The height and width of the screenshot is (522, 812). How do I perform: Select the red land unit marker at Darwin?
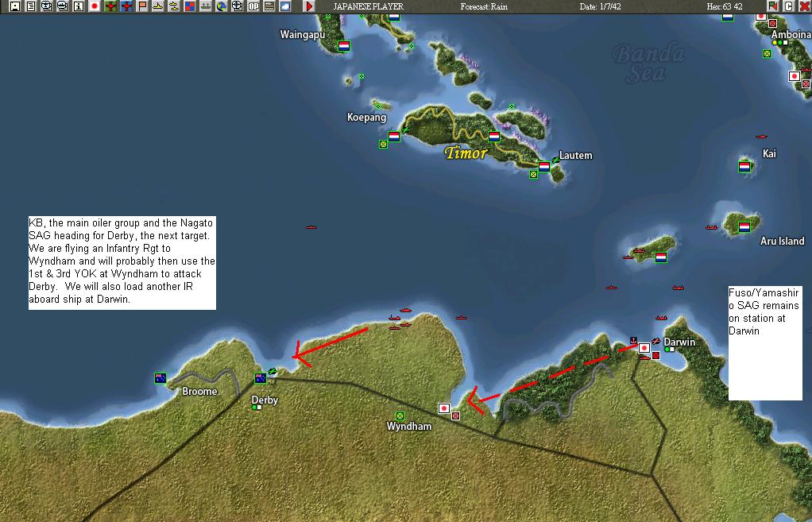[656, 355]
